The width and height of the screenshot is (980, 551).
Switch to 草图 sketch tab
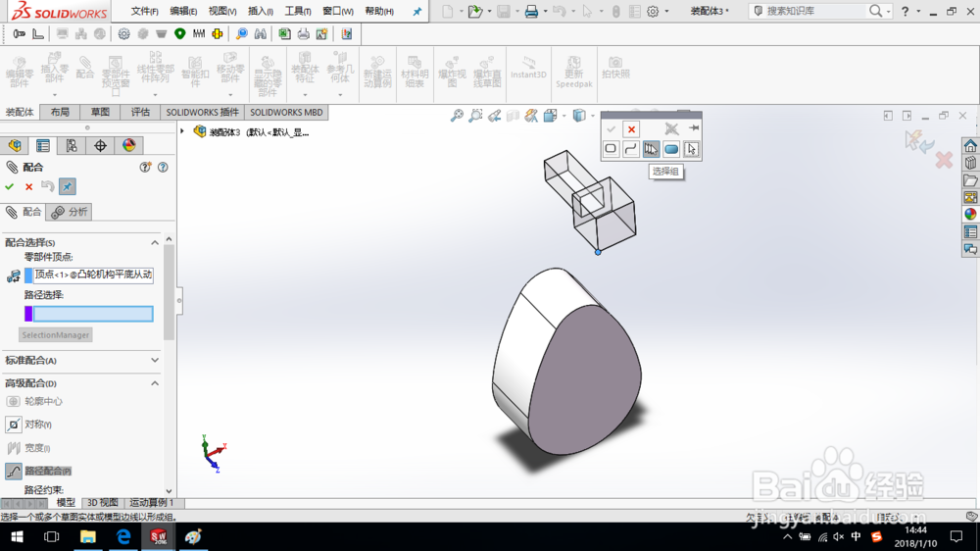100,112
